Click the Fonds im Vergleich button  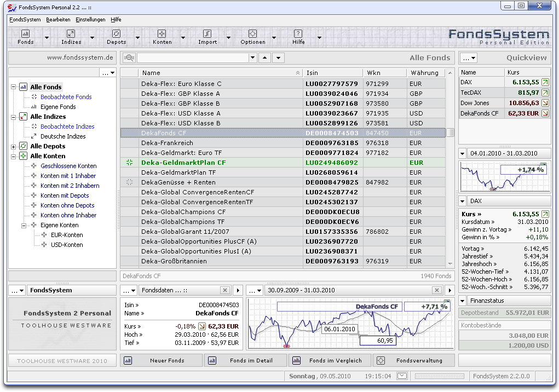click(330, 360)
